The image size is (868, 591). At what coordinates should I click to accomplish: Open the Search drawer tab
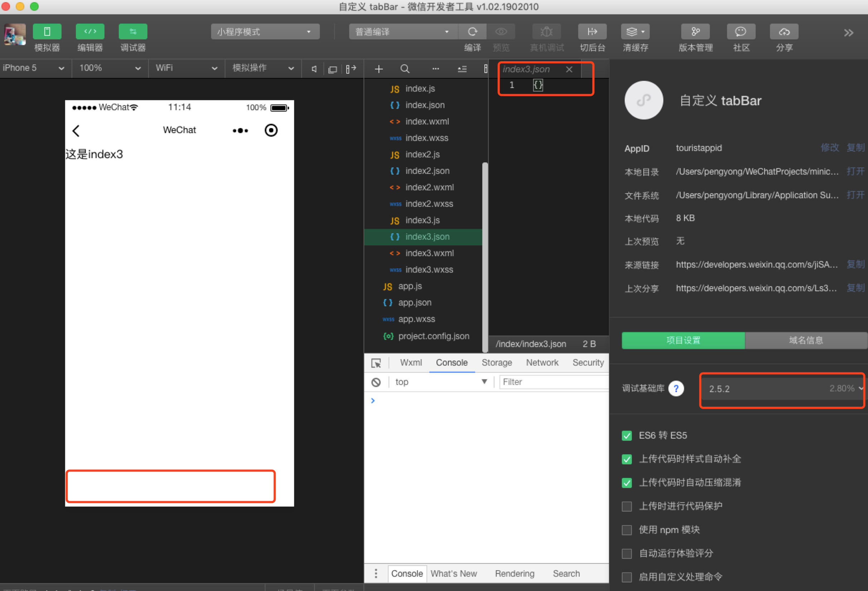click(x=566, y=573)
